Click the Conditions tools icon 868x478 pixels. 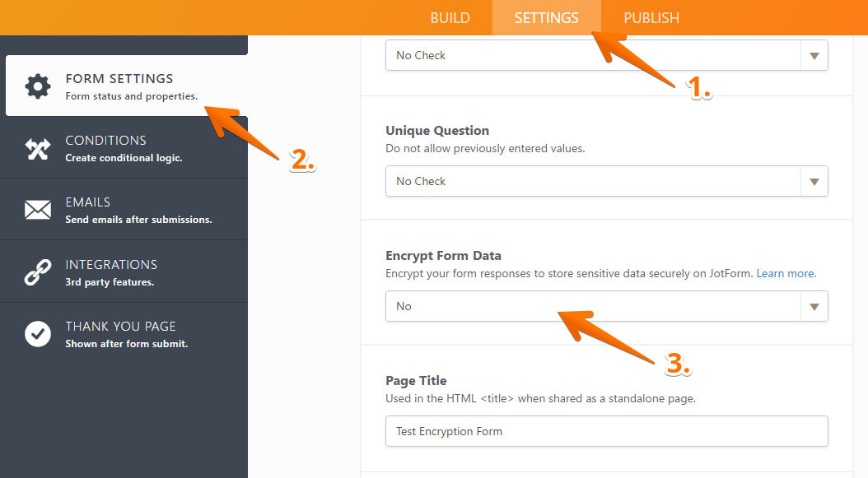(x=38, y=148)
